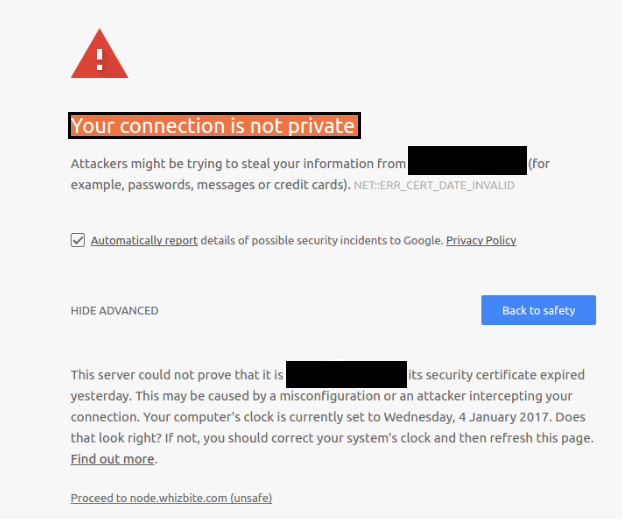Click the Back to safety button

[538, 310]
